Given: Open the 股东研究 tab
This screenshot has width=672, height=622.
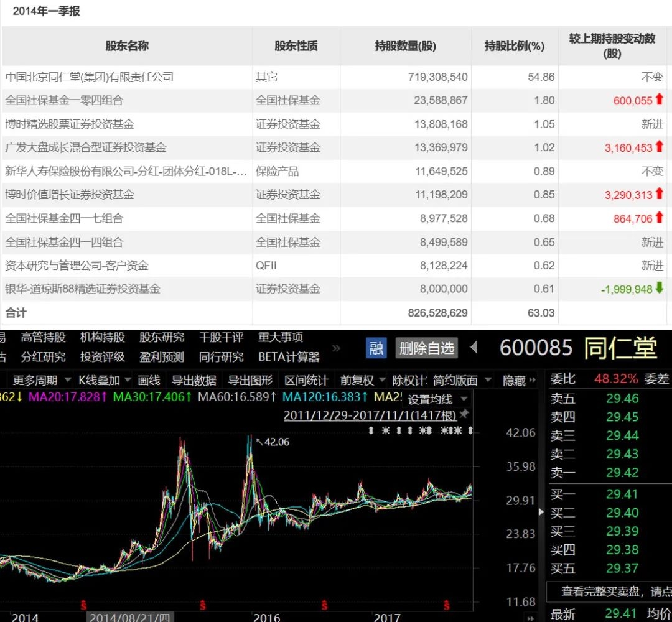Looking at the screenshot, I should 162,338.
